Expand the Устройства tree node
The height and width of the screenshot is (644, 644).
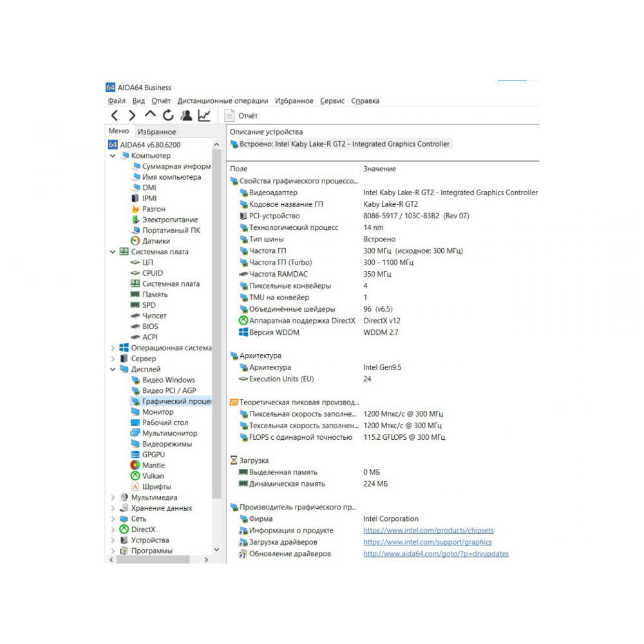click(113, 540)
